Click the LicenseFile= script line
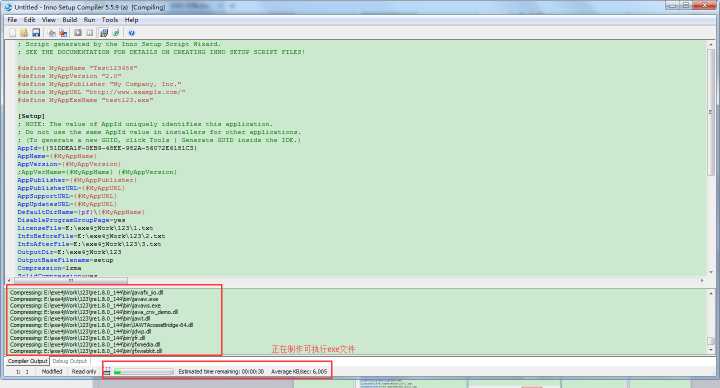The width and height of the screenshot is (720, 388). pyautogui.click(x=85, y=228)
